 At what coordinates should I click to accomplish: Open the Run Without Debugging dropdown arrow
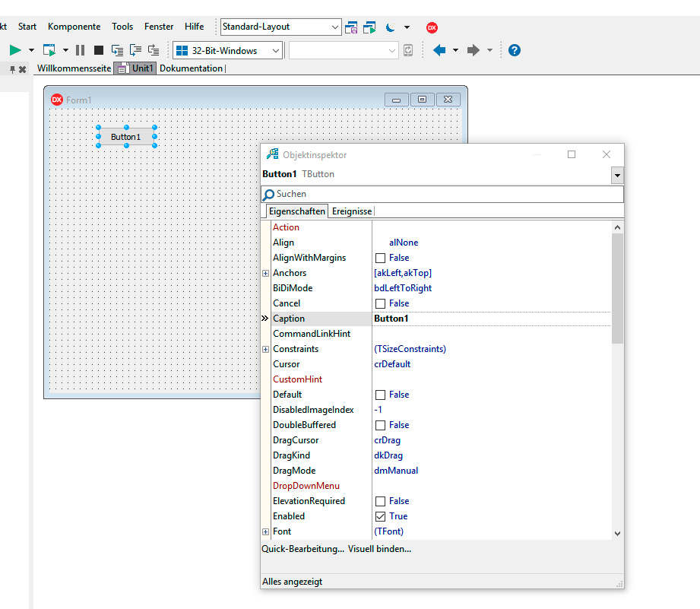(65, 50)
